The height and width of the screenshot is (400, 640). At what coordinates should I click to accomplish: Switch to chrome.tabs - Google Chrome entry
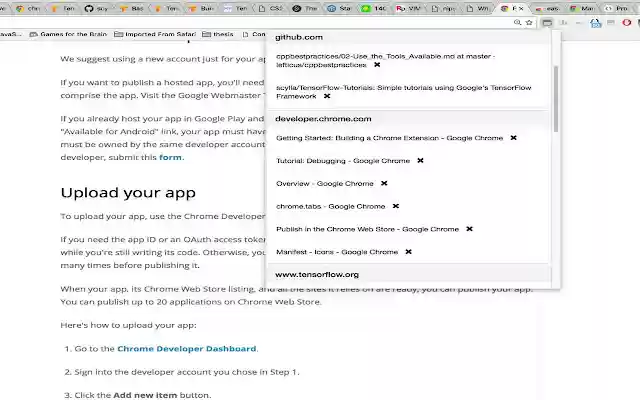tap(331, 207)
